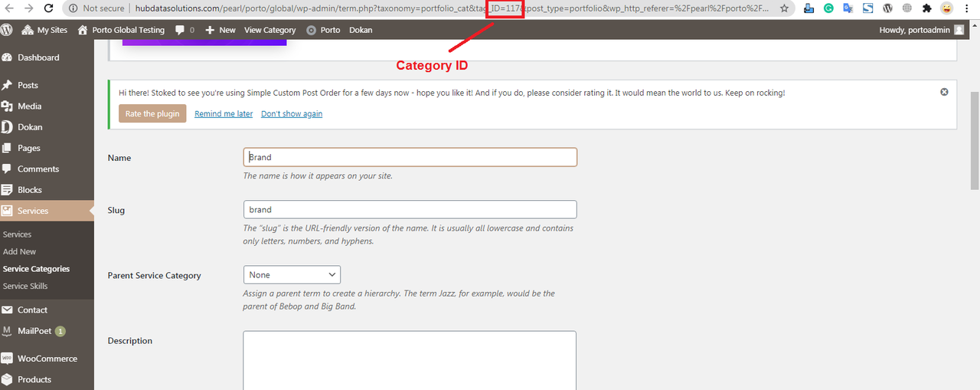Image resolution: width=980 pixels, height=390 pixels.
Task: Click Add New under Services
Action: (x=20, y=251)
